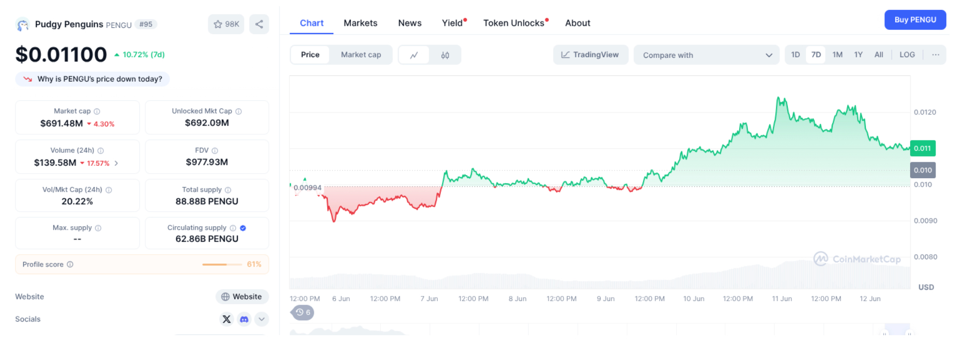Click the history events marker showing 6
The height and width of the screenshot is (345, 980).
coord(303,312)
